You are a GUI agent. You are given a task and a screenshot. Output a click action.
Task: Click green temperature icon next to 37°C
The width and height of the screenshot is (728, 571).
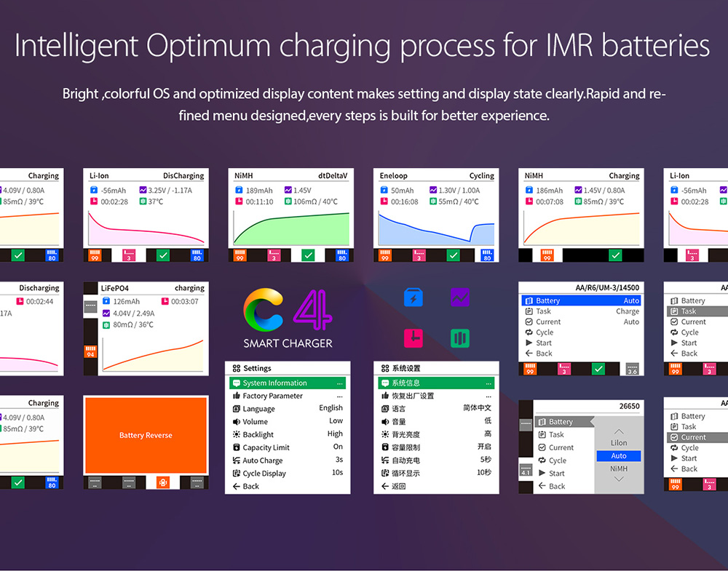tap(143, 201)
